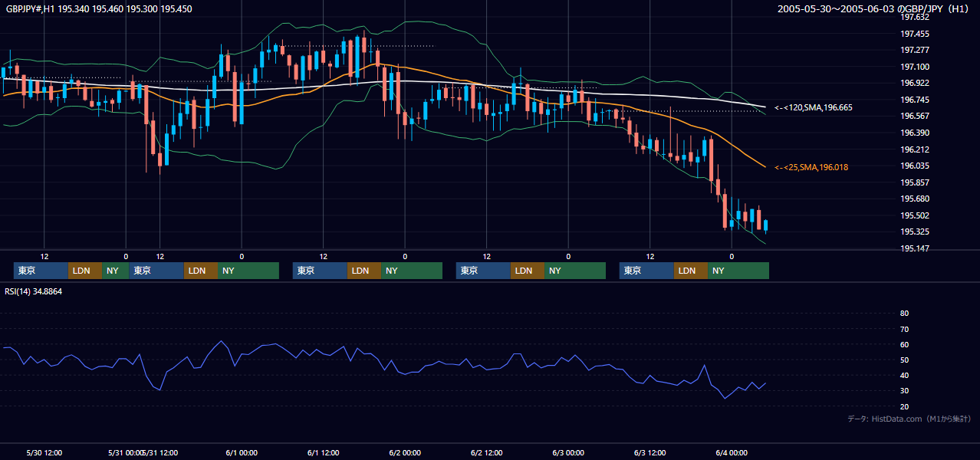Select the 6/3 00:00 time label
The width and height of the screenshot is (980, 460).
pos(568,453)
